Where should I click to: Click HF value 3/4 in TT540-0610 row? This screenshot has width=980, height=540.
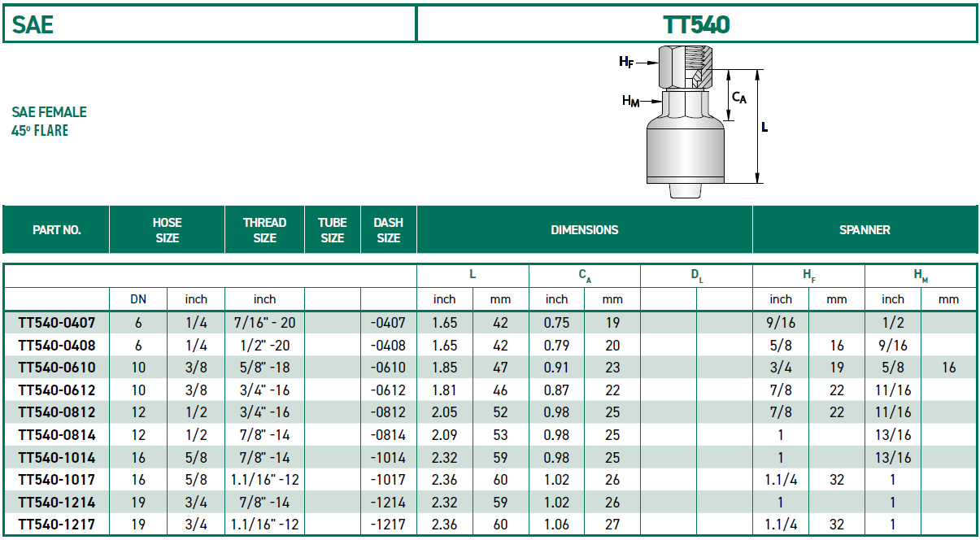(x=781, y=368)
